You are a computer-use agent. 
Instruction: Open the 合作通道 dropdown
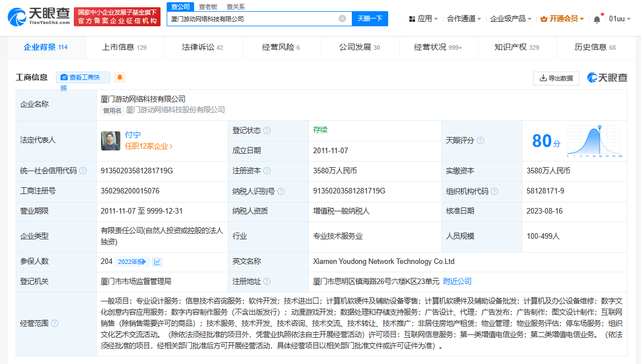pos(464,18)
